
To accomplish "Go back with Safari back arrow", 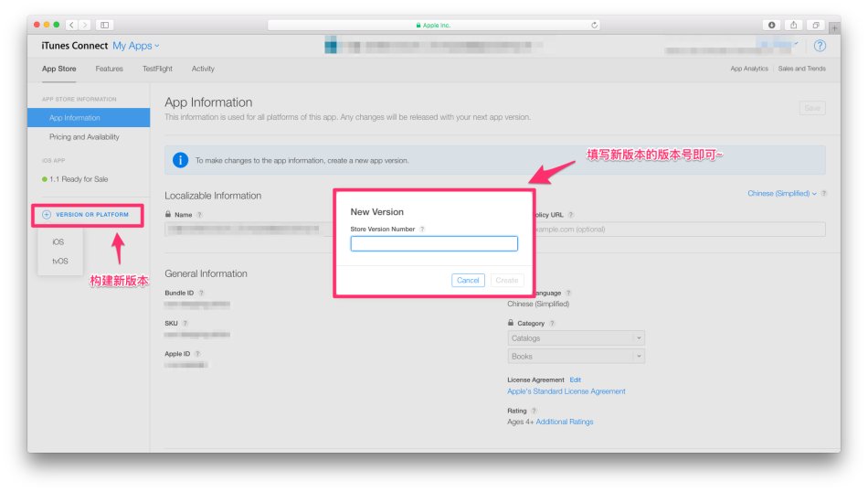I will tap(71, 25).
